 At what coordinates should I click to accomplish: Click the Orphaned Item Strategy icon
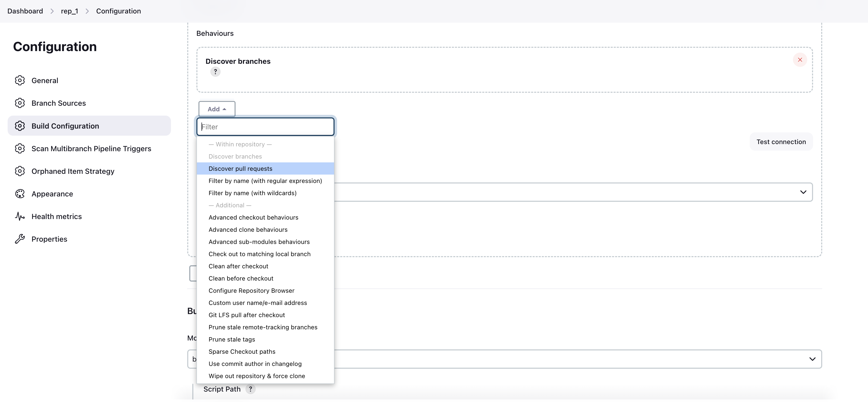(20, 171)
